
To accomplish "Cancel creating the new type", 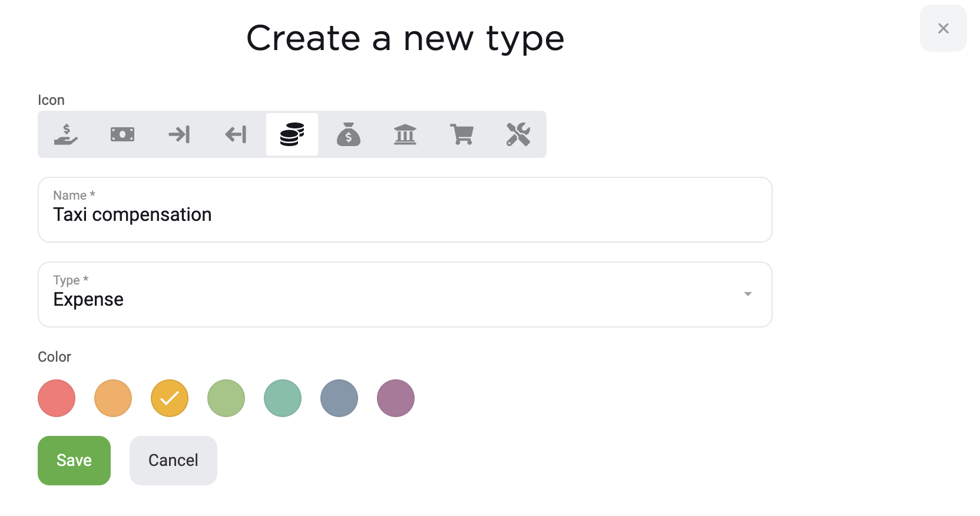I will click(x=173, y=461).
